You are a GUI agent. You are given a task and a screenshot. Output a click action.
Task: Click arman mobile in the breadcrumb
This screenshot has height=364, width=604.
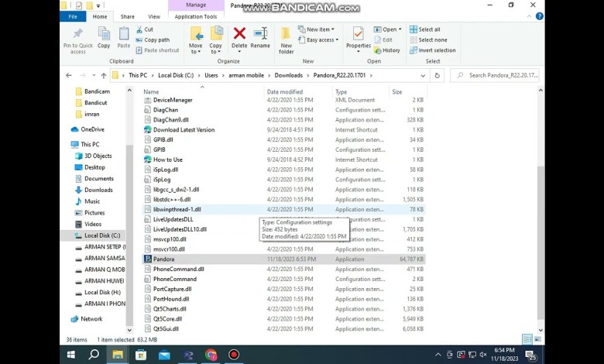pyautogui.click(x=246, y=75)
